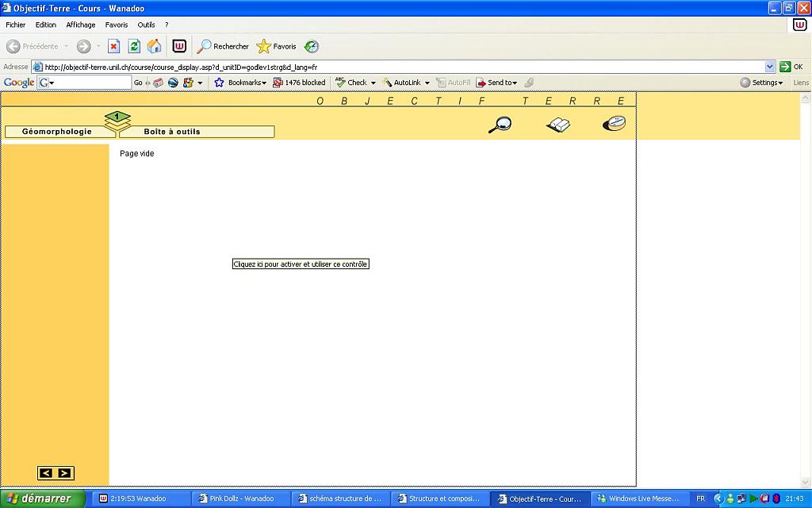Click the Google logo in toolbar
812x508 pixels.
tap(19, 83)
